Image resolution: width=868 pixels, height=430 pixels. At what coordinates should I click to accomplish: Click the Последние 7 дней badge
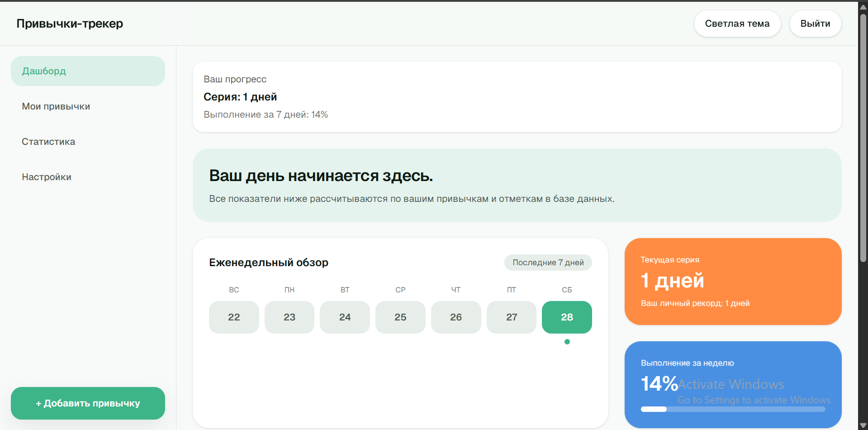point(548,263)
